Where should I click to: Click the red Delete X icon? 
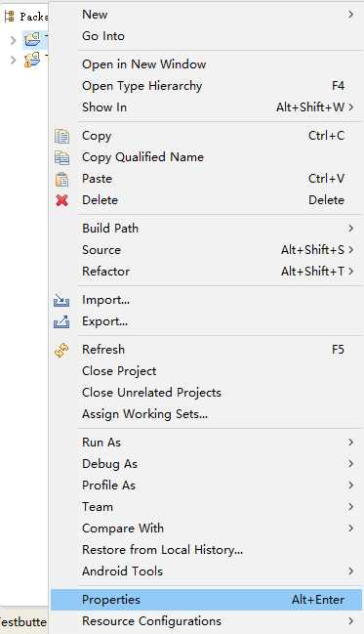[x=61, y=200]
